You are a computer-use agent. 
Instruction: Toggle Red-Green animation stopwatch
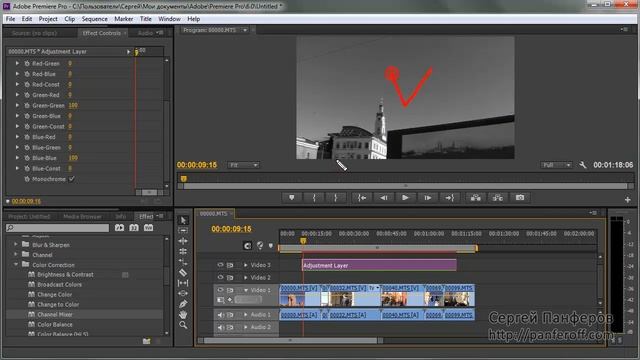pyautogui.click(x=27, y=64)
